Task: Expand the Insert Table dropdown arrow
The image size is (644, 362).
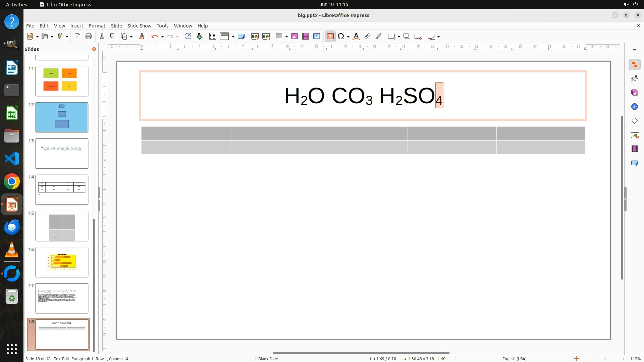Action: click(x=286, y=37)
